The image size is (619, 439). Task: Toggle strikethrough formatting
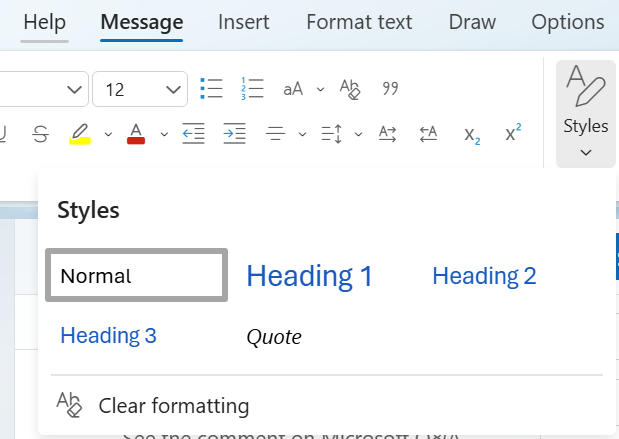[40, 134]
